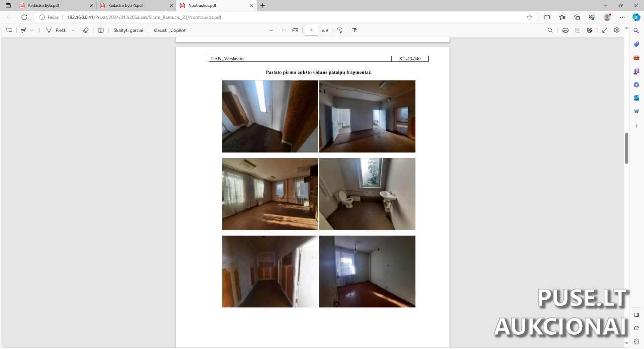Click the page number input field

(x=311, y=30)
